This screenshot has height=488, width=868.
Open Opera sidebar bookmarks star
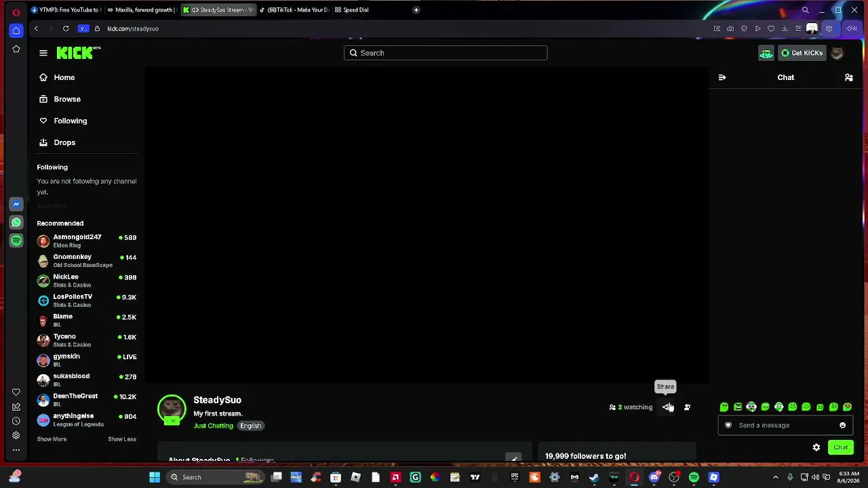(16, 49)
